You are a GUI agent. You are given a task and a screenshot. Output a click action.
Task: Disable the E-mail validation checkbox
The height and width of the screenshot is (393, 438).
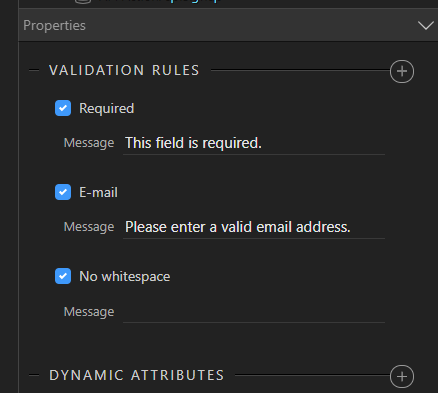point(63,192)
